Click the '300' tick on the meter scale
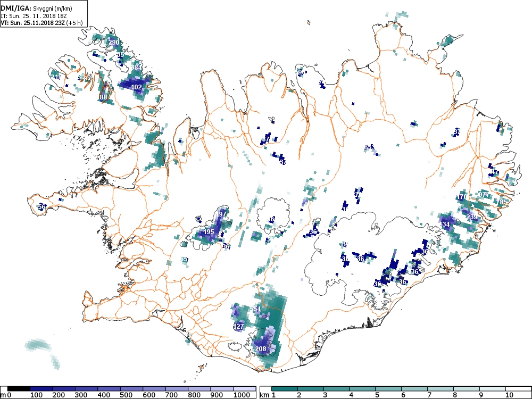The image size is (532, 399). (x=81, y=395)
